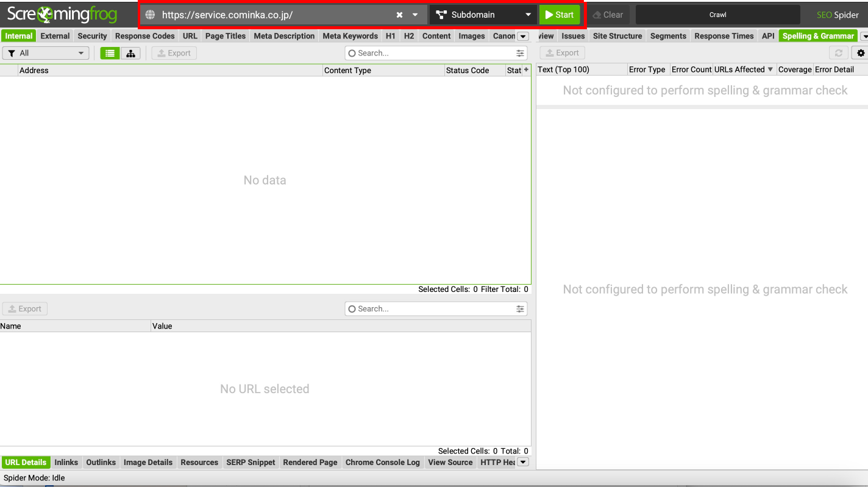Clear the URL field with the X icon

tap(399, 15)
